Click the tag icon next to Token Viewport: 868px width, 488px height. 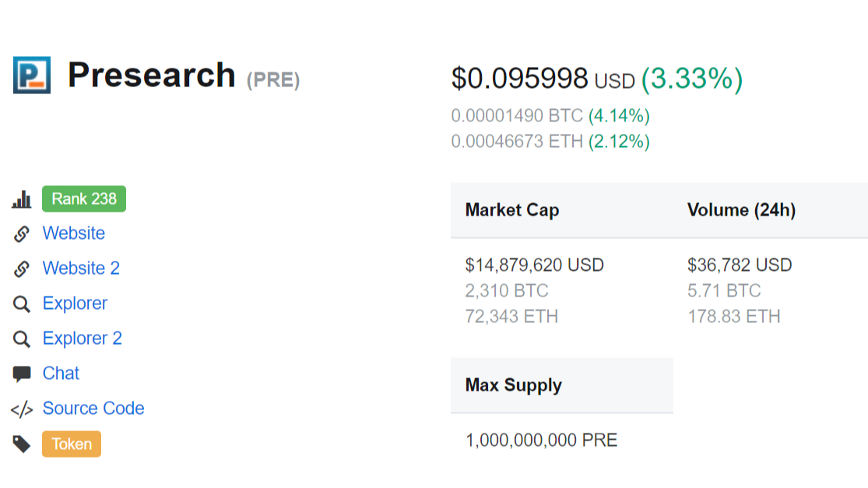coord(22,444)
